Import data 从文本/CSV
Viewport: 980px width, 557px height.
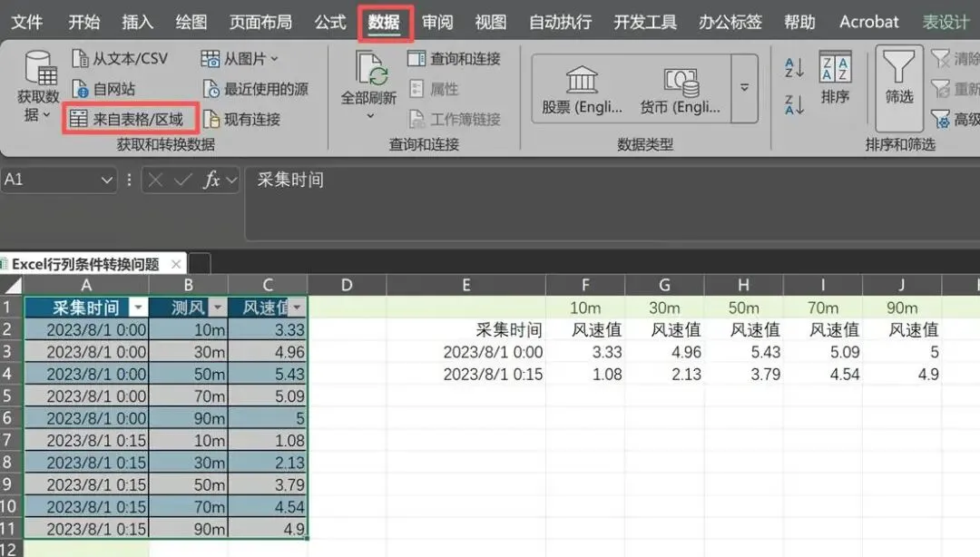click(120, 59)
